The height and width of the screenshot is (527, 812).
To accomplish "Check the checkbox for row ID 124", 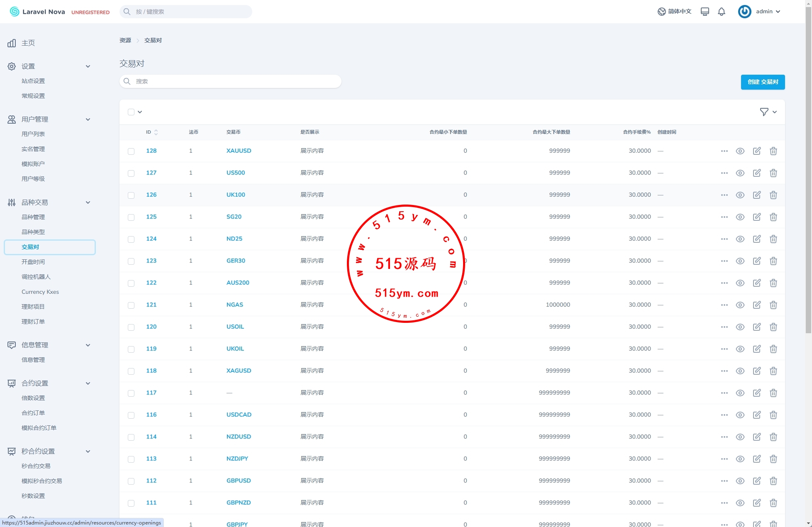I will (x=131, y=239).
